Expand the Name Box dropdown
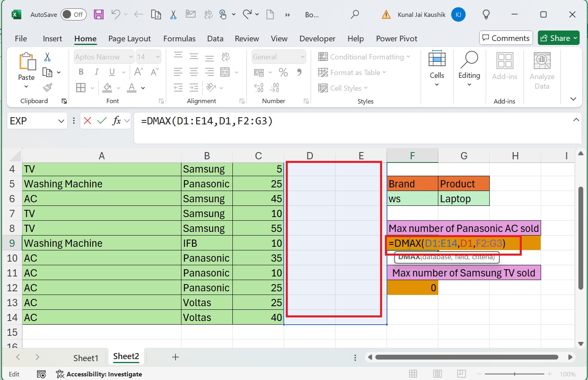This screenshot has height=380, width=588. pyautogui.click(x=61, y=121)
